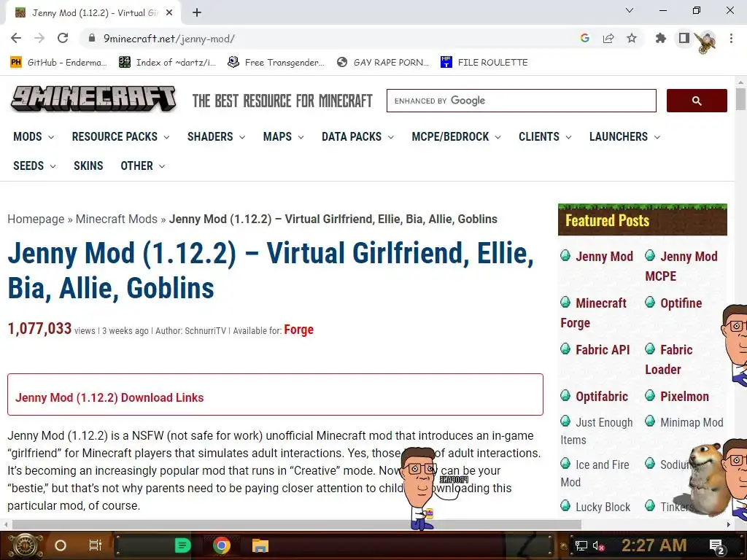Go forward with the browser arrow
The height and width of the screenshot is (560, 747).
39,38
